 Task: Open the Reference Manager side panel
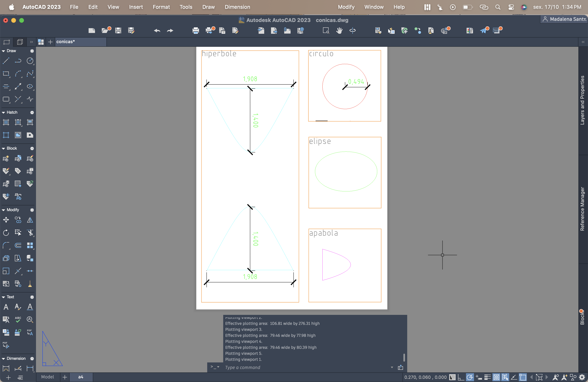coord(582,209)
